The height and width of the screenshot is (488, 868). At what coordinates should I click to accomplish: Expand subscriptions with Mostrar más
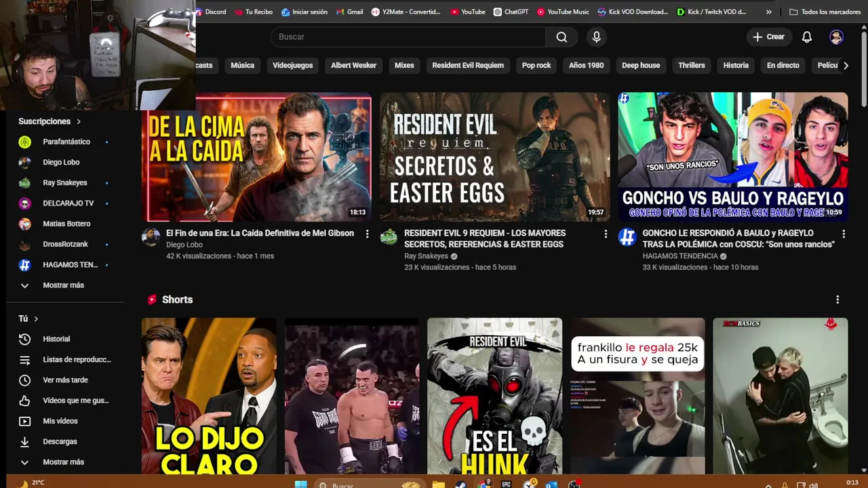coord(63,285)
